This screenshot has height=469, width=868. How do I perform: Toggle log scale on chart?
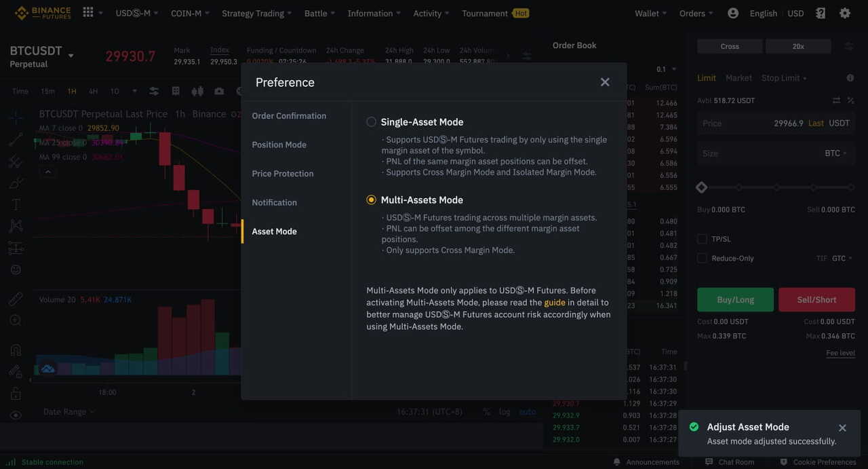coord(505,411)
